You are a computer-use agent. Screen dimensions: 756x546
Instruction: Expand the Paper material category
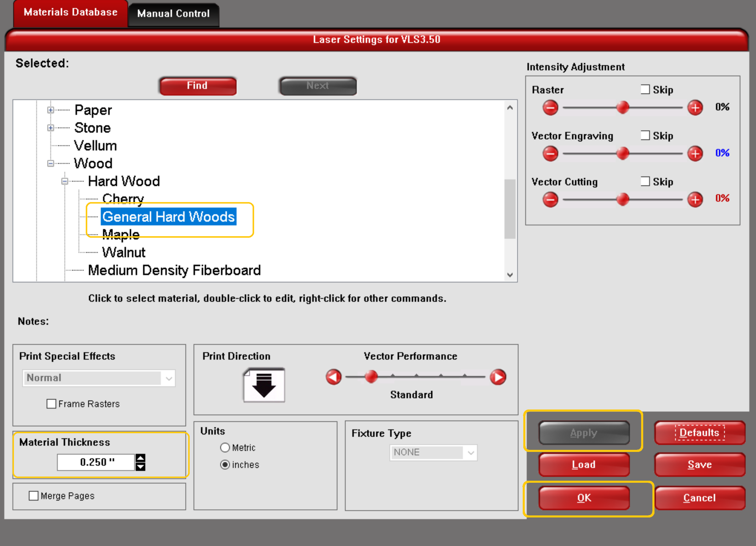click(x=50, y=110)
